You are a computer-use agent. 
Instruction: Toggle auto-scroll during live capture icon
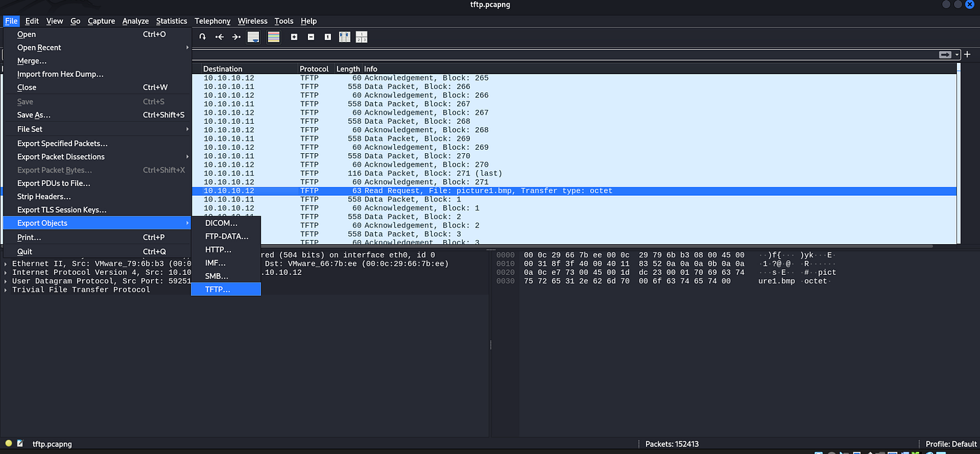click(x=253, y=36)
